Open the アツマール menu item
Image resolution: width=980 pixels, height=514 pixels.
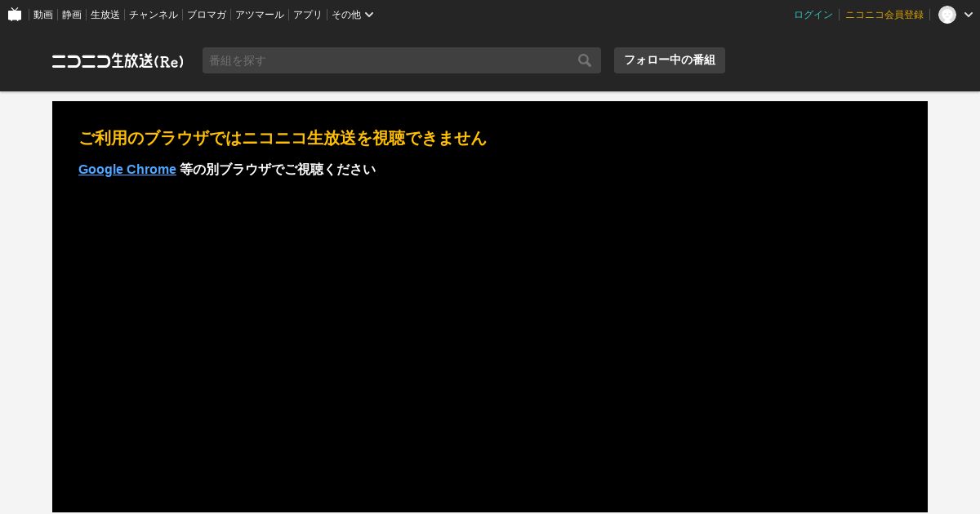click(260, 15)
